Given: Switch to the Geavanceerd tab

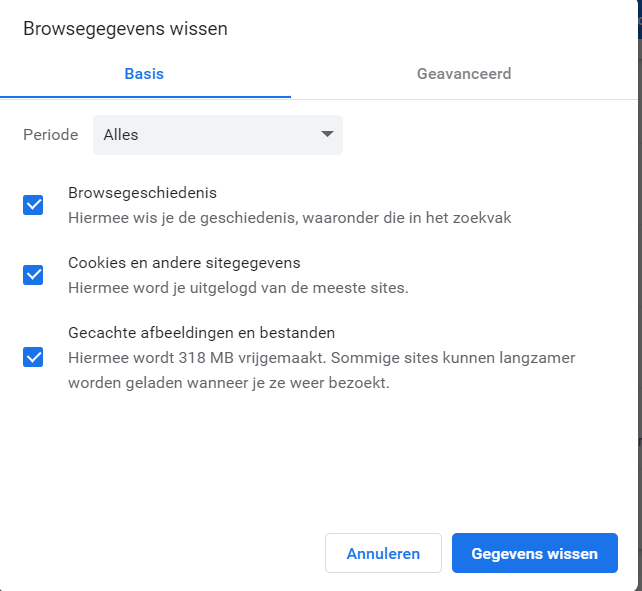Looking at the screenshot, I should pos(464,74).
